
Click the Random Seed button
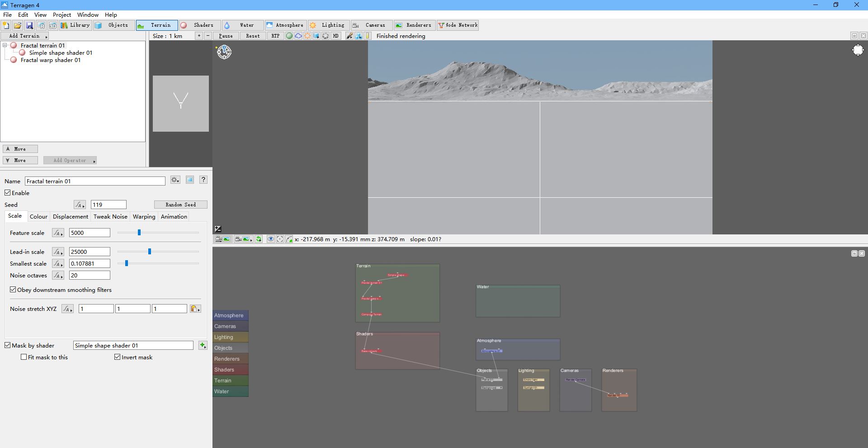click(180, 205)
